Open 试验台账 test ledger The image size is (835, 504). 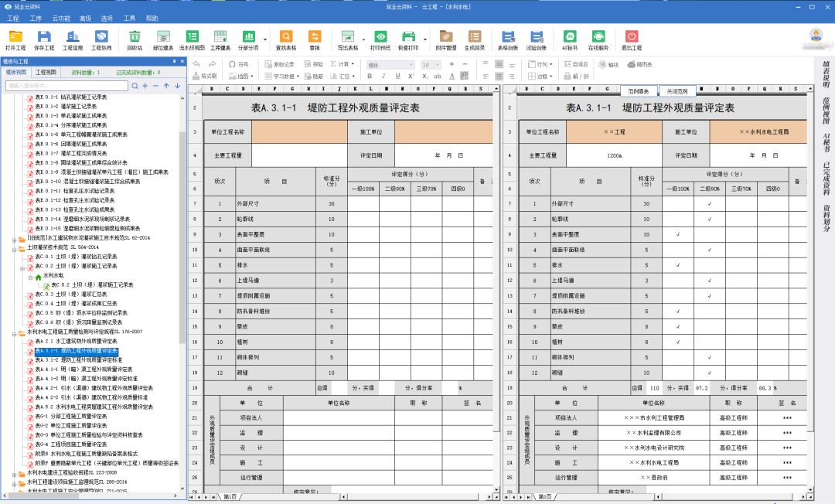pyautogui.click(x=537, y=40)
